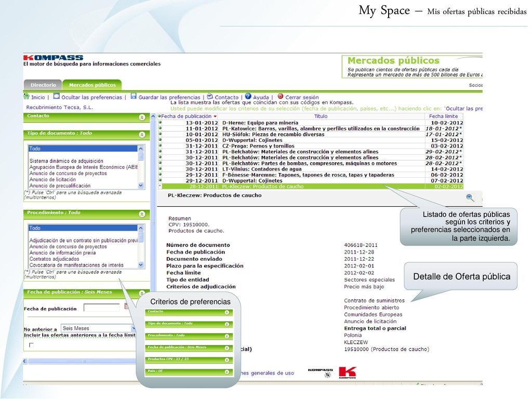532x399 pixels.
Task: Click Ocultar las preferencias link
Action: tap(91, 97)
